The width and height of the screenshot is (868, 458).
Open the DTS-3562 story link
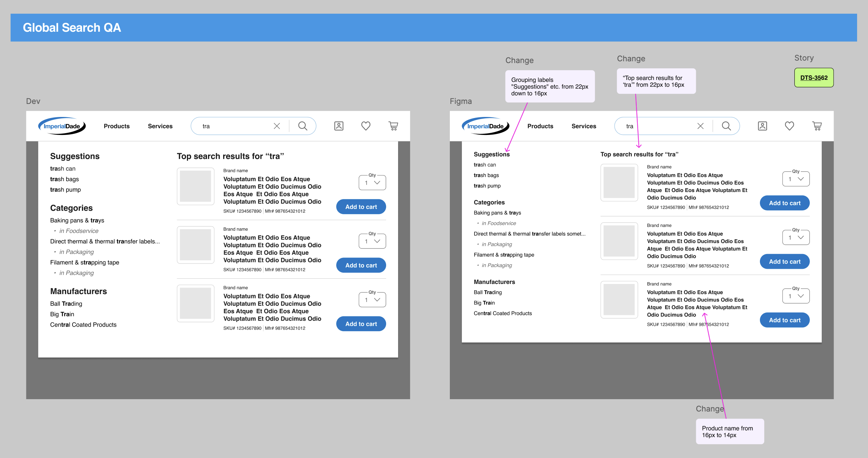(x=814, y=78)
